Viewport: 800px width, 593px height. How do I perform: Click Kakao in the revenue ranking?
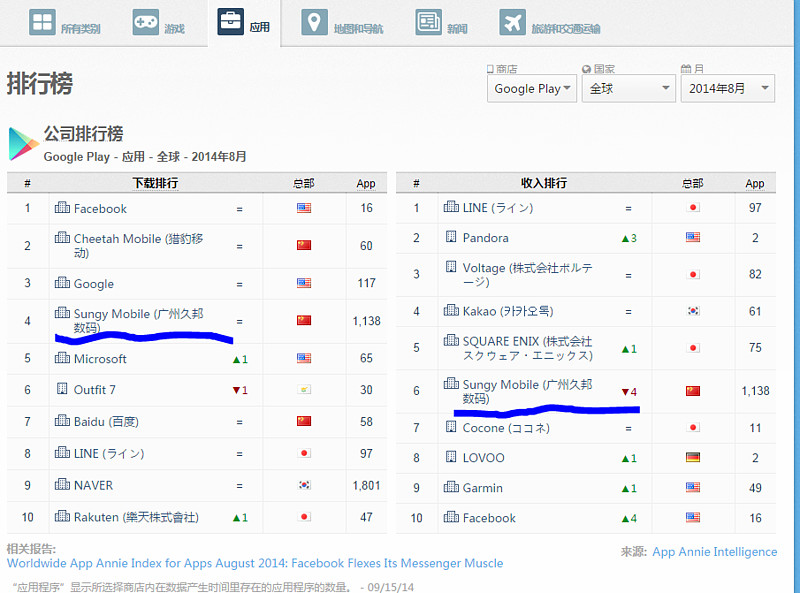point(508,311)
